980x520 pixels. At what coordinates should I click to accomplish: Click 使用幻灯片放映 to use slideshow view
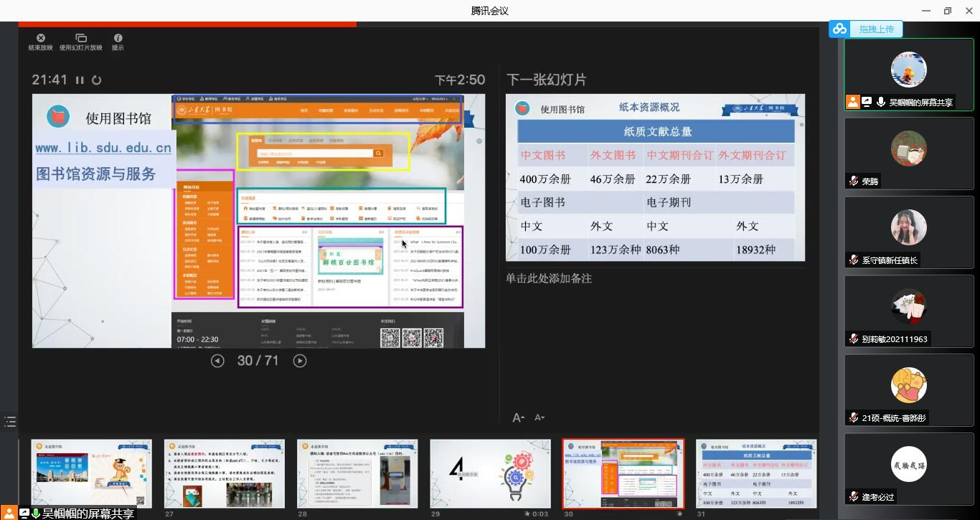[x=80, y=39]
